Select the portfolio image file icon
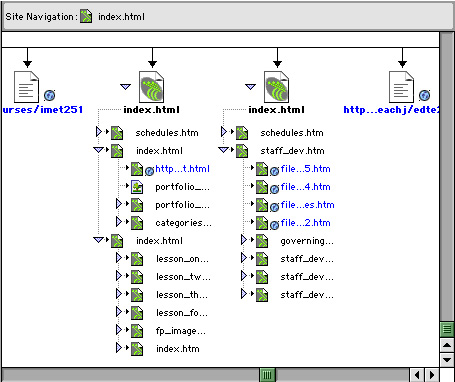 (x=137, y=187)
